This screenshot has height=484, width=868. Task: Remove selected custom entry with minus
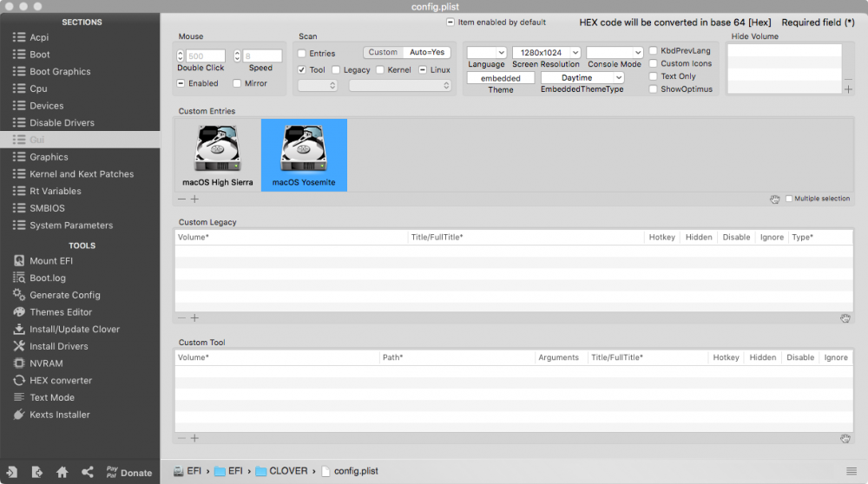(x=181, y=199)
